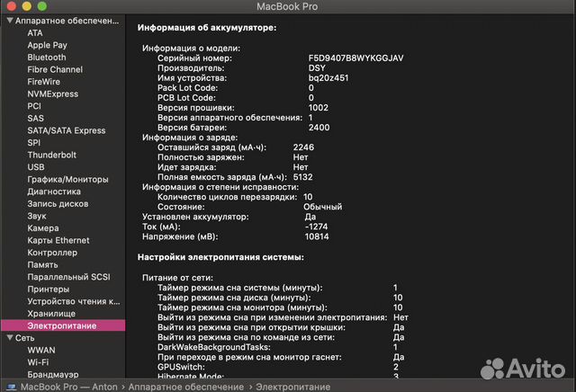The image size is (576, 392).
Task: Click firmware version value 1002
Action: tap(318, 108)
